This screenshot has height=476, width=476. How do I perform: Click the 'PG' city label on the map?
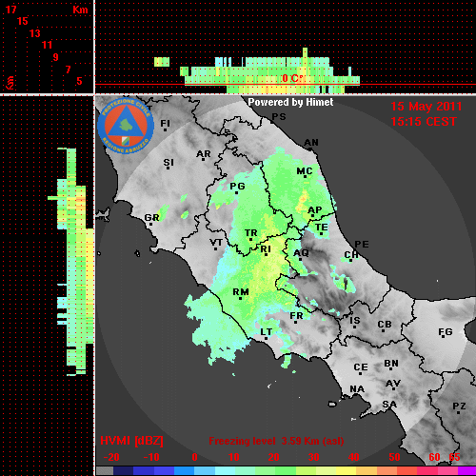[x=237, y=186]
